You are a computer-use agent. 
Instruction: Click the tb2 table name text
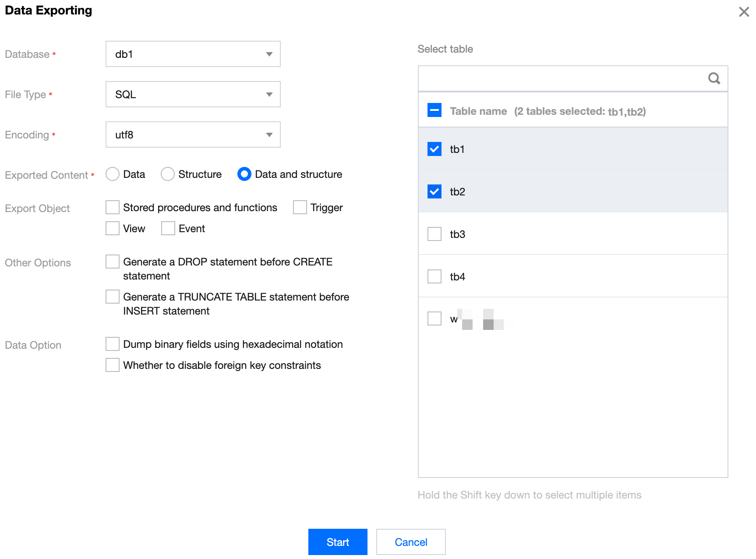pos(457,192)
